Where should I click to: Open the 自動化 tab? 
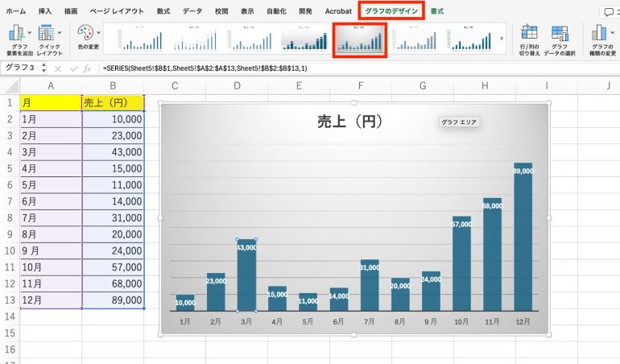pos(276,11)
